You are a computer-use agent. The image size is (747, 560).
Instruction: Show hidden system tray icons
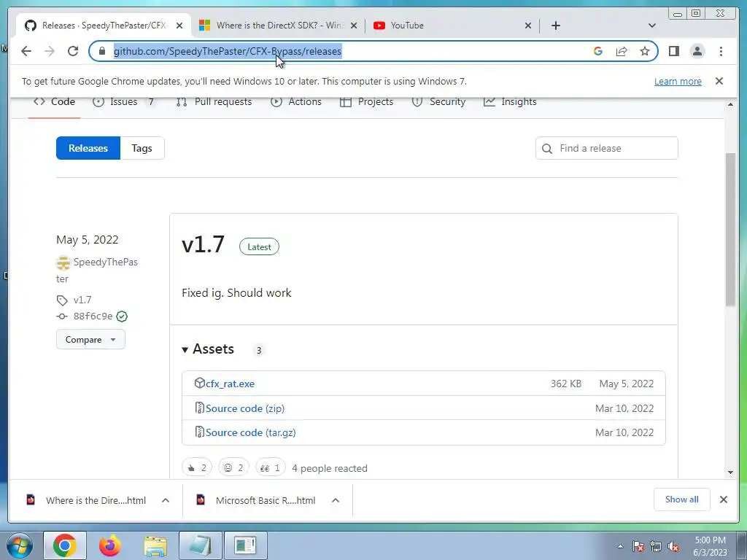pos(620,547)
